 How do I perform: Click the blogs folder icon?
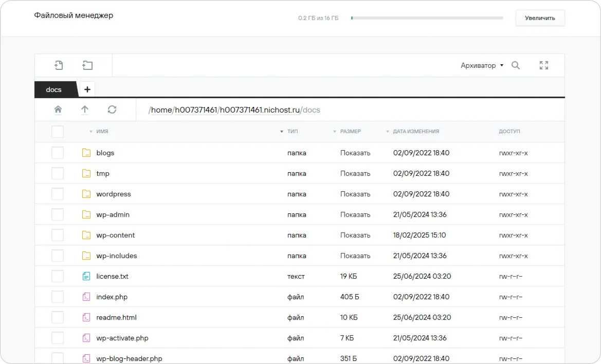coord(86,153)
